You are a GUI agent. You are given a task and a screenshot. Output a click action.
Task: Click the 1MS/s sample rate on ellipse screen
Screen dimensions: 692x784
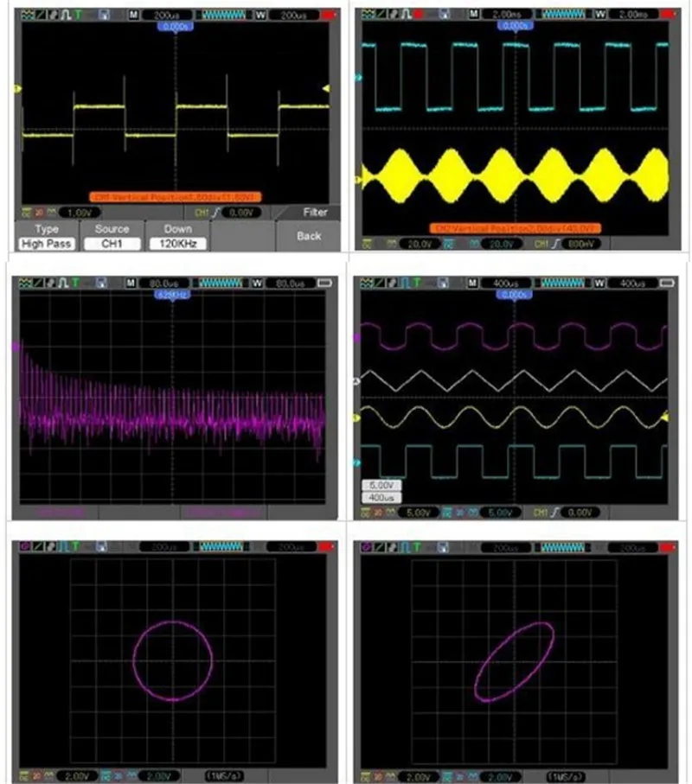click(x=566, y=777)
